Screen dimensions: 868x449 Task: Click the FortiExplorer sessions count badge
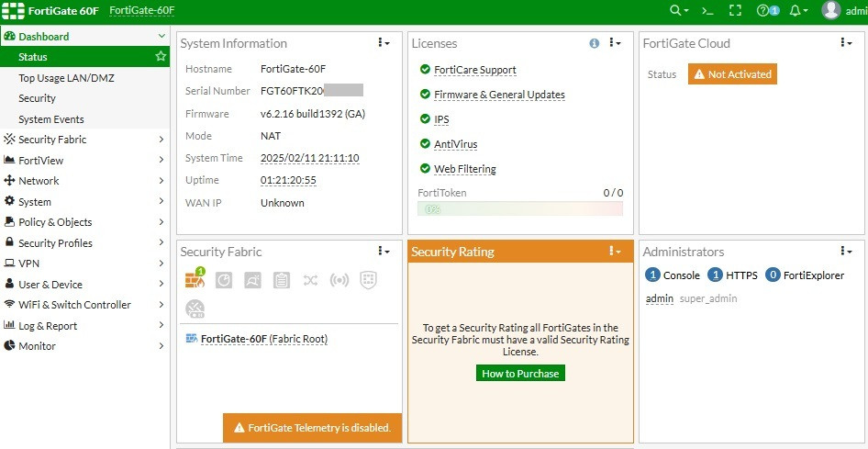773,275
